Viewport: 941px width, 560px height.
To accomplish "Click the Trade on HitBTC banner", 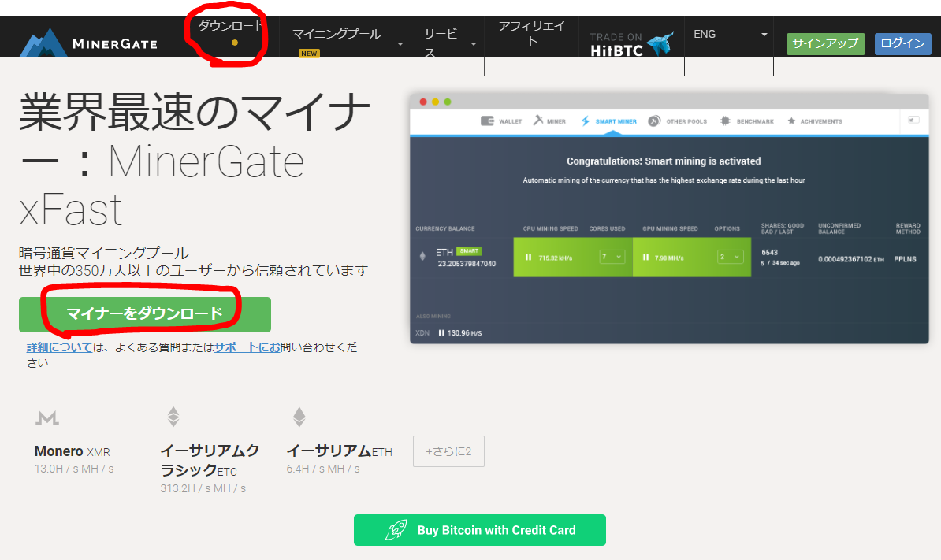I will point(631,44).
